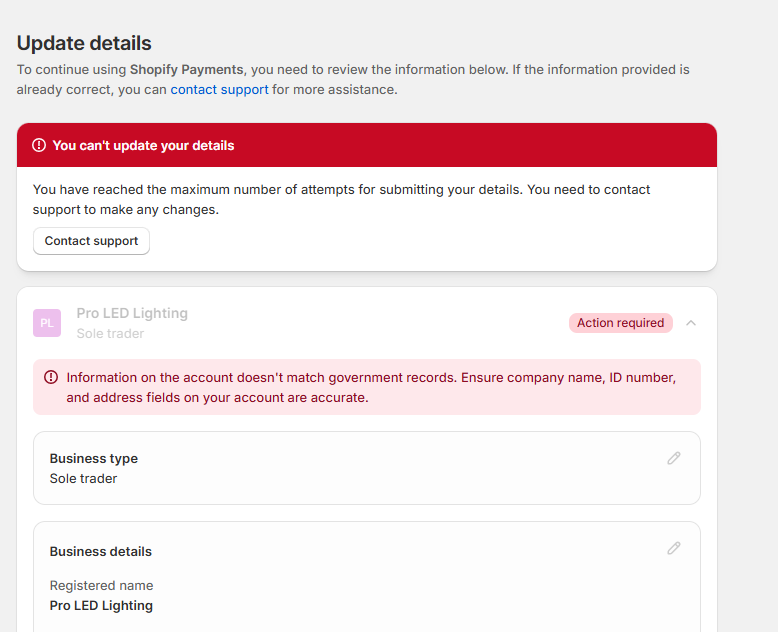
Task: Click the Action required badge
Action: pos(620,323)
